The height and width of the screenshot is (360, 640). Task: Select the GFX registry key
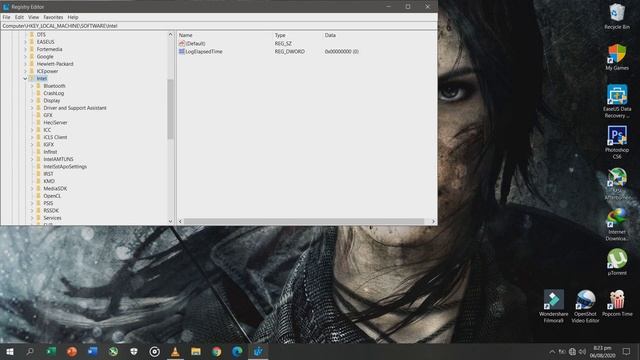(48, 115)
